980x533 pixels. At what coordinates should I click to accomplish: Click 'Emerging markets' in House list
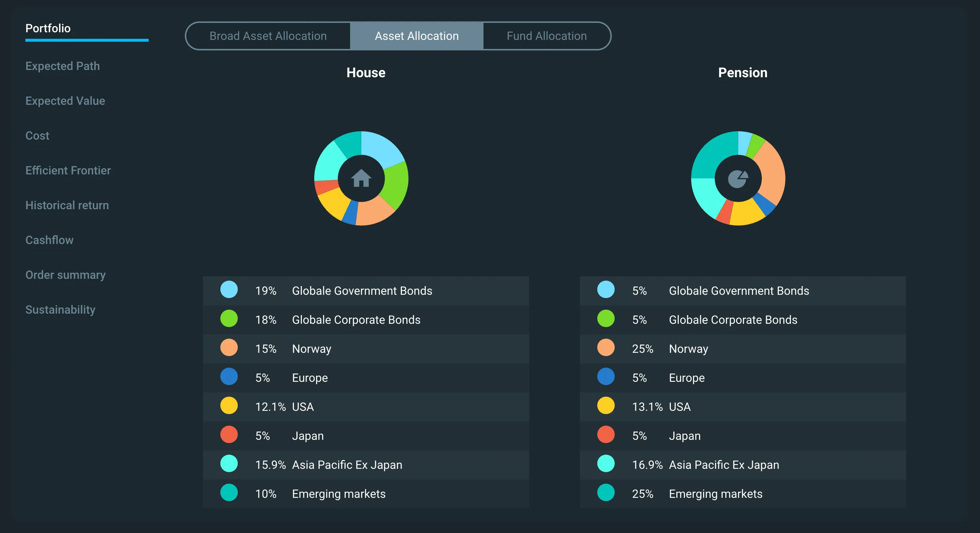pos(339,494)
